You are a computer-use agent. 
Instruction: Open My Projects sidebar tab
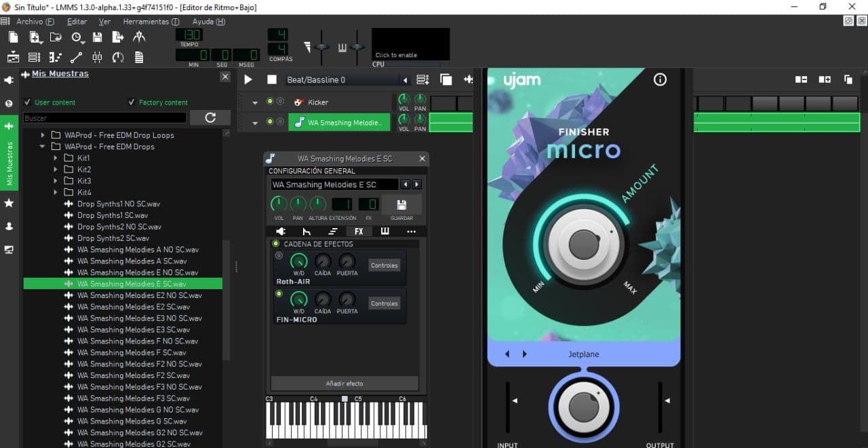point(9,103)
